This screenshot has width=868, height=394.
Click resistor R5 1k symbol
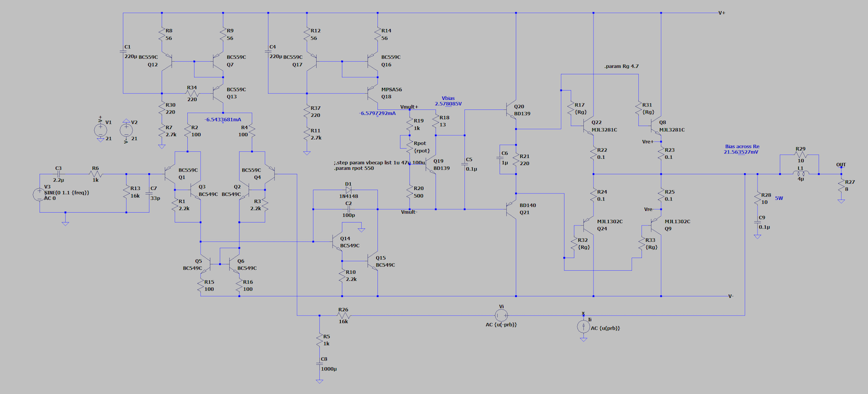tap(319, 340)
